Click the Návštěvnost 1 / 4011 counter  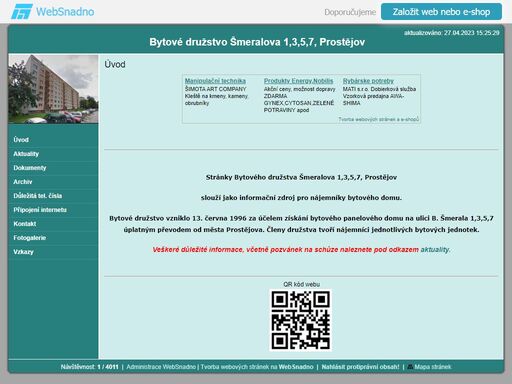coord(89,367)
